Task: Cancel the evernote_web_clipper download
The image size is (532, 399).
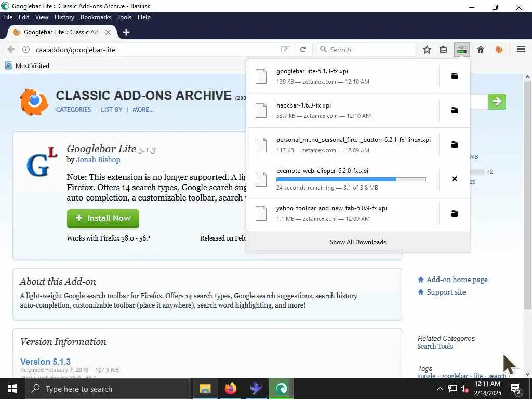Action: pyautogui.click(x=454, y=179)
